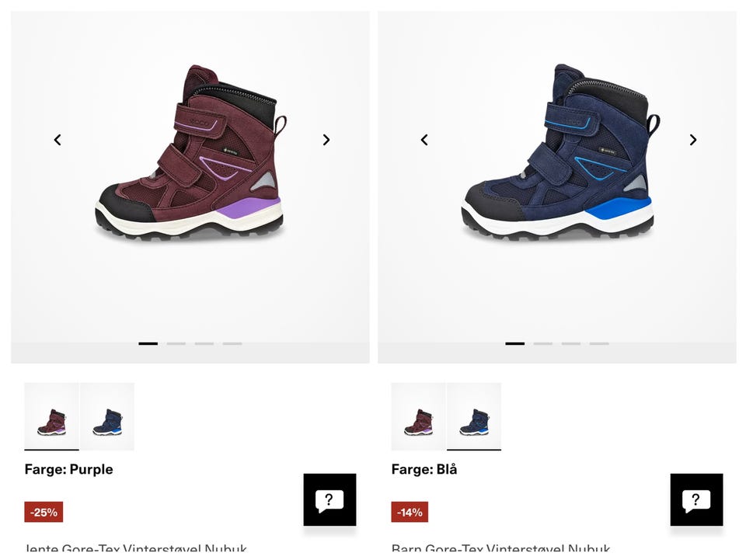Image resolution: width=746 pixels, height=560 pixels.
Task: Jump to second slide of blue boot carousel
Action: [x=543, y=343]
